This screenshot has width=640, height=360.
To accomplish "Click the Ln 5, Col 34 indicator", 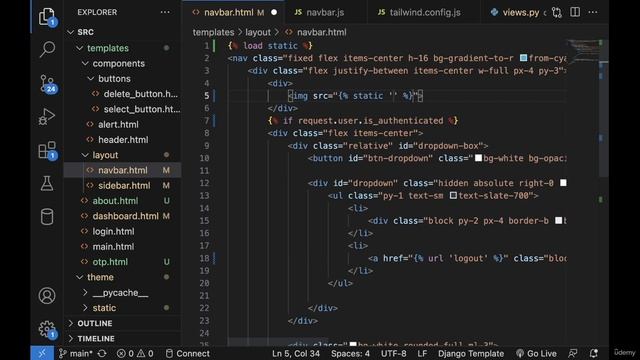I will 296,353.
